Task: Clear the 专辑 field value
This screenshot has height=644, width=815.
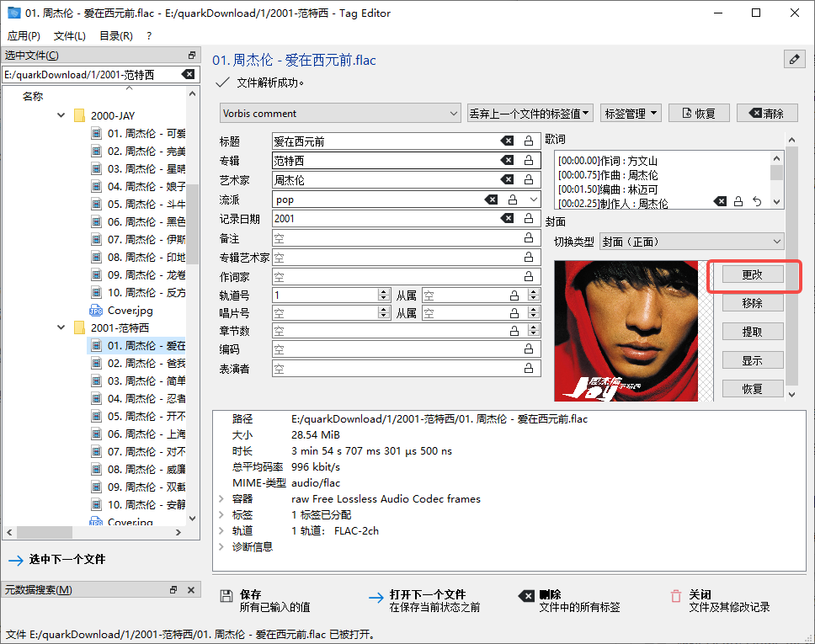Action: tap(507, 160)
